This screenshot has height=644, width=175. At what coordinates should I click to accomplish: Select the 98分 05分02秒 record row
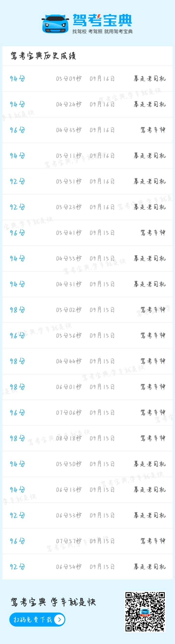[87, 310]
